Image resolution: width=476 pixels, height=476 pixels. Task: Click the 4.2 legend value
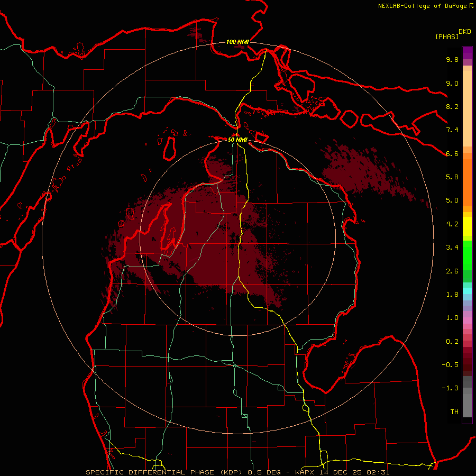coord(452,224)
